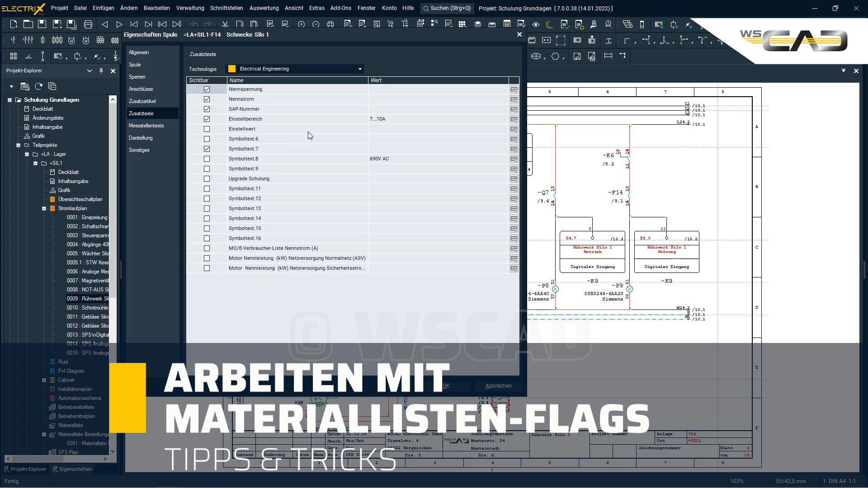Open the Layers management icon
This screenshot has width=868, height=488.
477,24
